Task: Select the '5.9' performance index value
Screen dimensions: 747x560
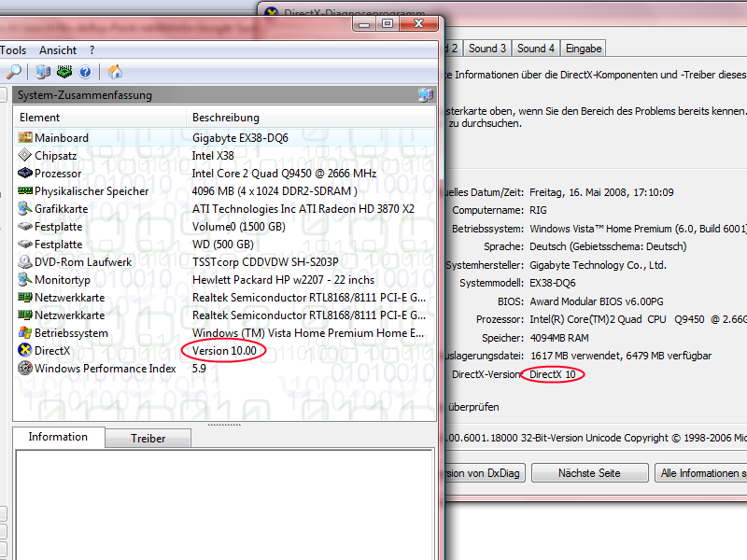Action: tap(199, 368)
